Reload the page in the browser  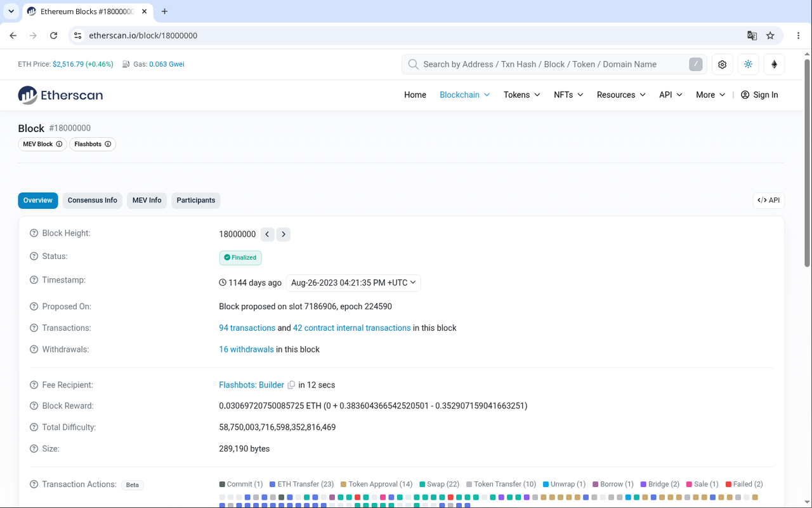point(54,36)
